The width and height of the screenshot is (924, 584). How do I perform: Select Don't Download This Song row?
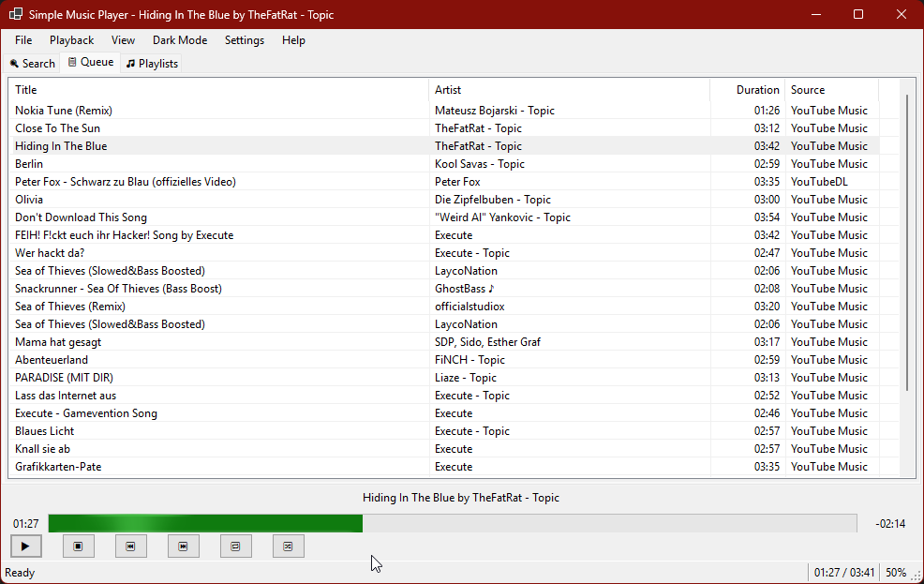(444, 217)
